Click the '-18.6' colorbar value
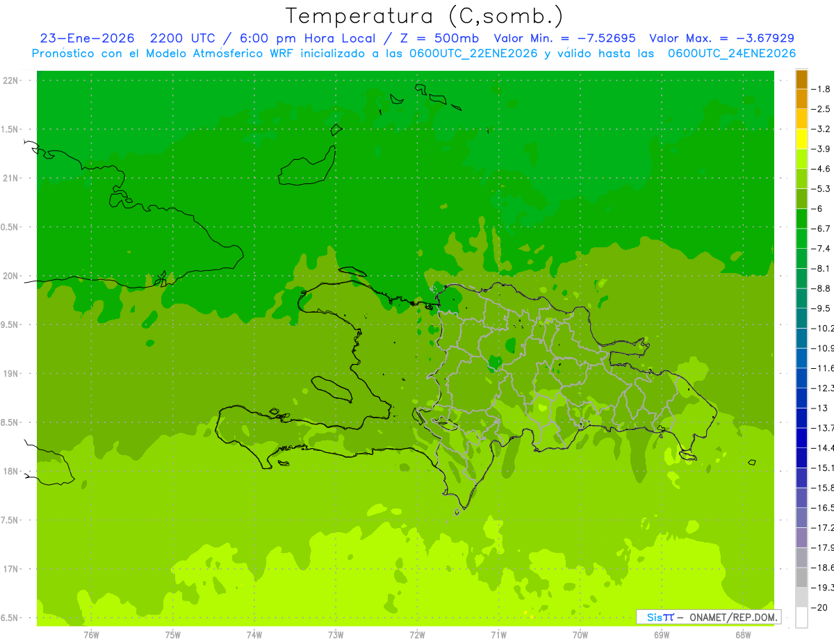The height and width of the screenshot is (644, 834). coord(822,568)
